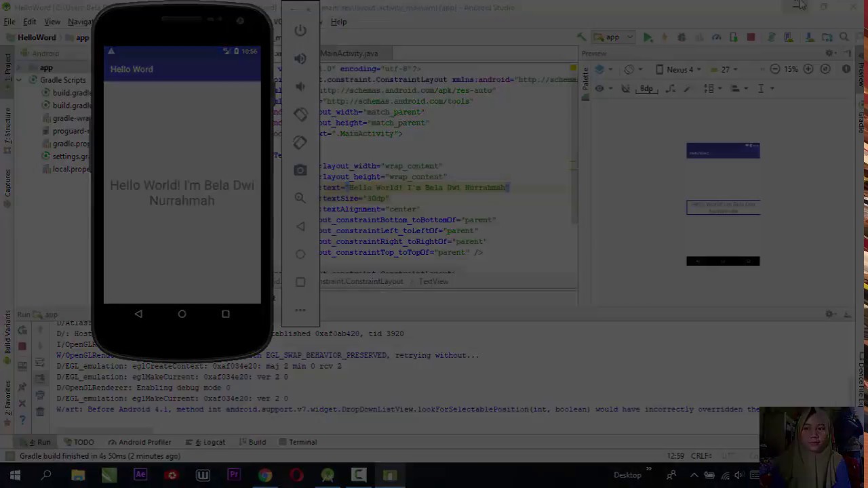Select settings.gradle file in project tree
This screenshot has height=488, width=868.
(x=66, y=157)
